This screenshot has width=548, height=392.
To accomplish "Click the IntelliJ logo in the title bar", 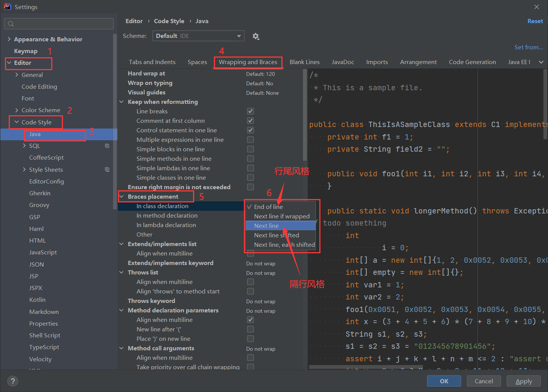I will tap(8, 7).
